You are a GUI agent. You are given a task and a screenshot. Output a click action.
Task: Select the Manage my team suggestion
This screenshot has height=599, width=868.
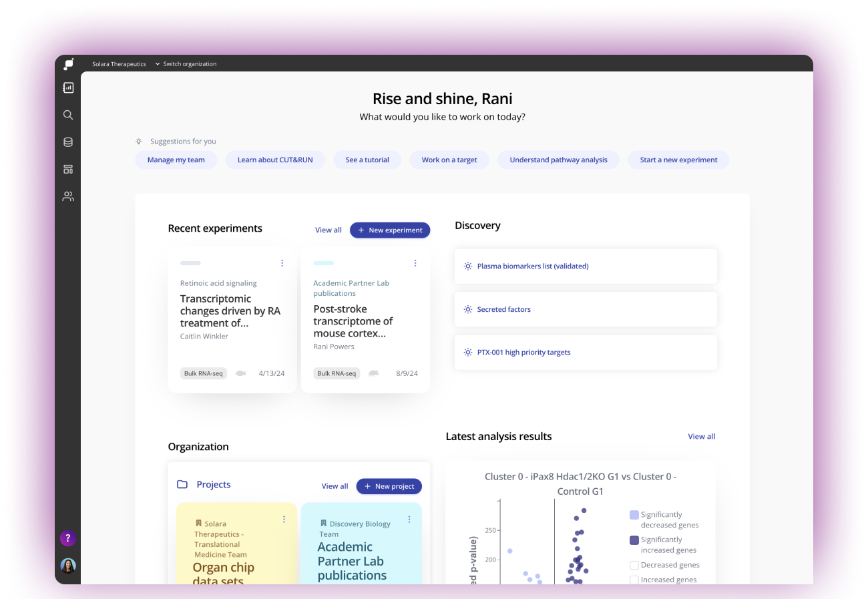pyautogui.click(x=176, y=160)
